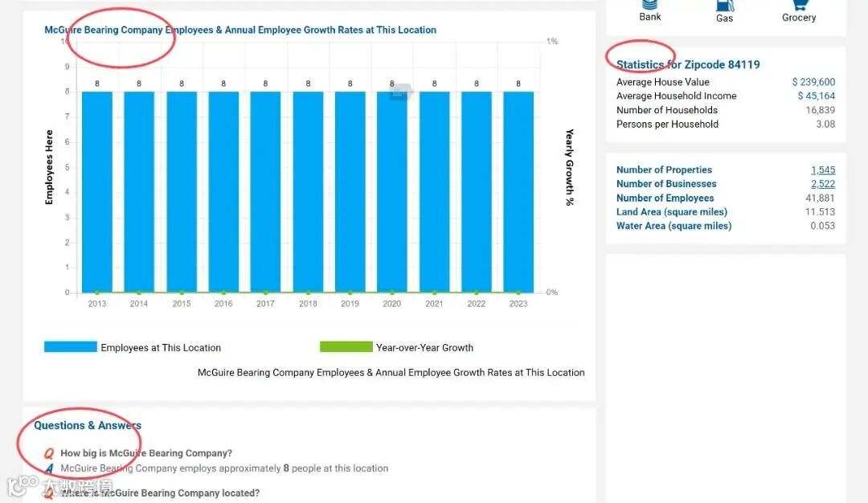Toggle Year-over-Year Growth legend swatch
The height and width of the screenshot is (503, 868).
pyautogui.click(x=346, y=347)
